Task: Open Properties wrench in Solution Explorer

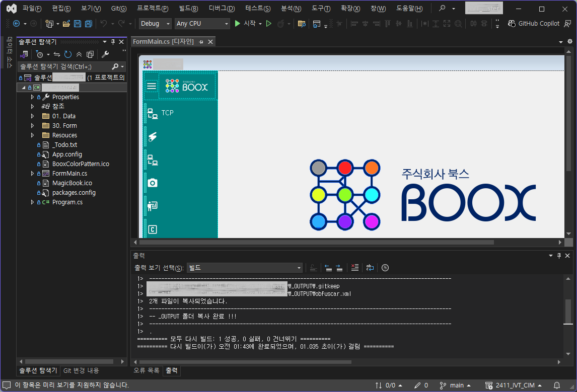Action: point(105,54)
